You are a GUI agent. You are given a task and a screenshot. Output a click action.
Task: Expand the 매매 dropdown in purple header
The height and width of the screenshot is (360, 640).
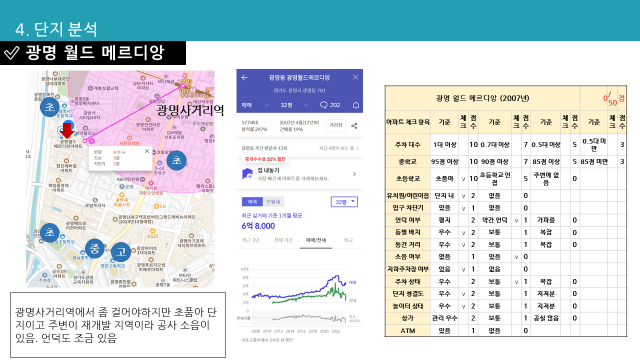255,105
